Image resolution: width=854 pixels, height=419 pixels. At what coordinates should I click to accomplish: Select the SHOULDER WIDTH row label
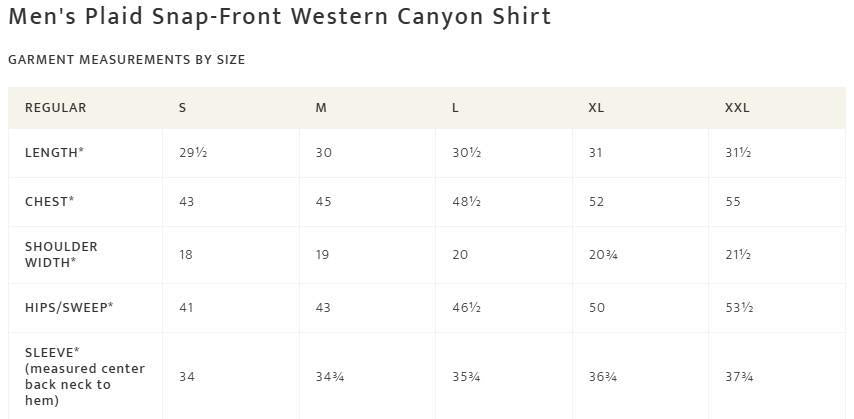tap(61, 254)
